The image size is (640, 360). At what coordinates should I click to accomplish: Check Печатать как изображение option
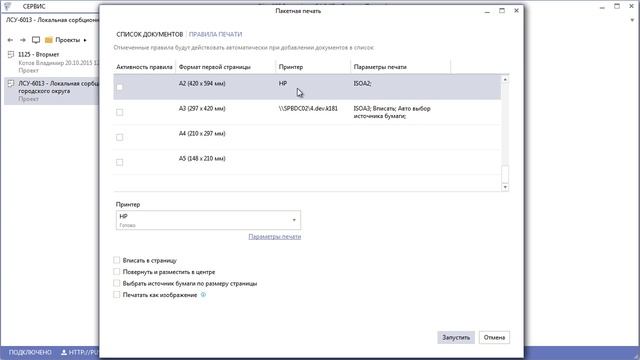point(117,294)
